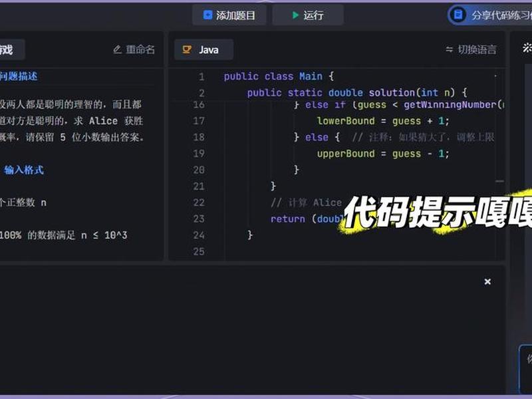The width and height of the screenshot is (532, 399).
Task: Click the '个正整数 n' text
Action: [x=23, y=203]
